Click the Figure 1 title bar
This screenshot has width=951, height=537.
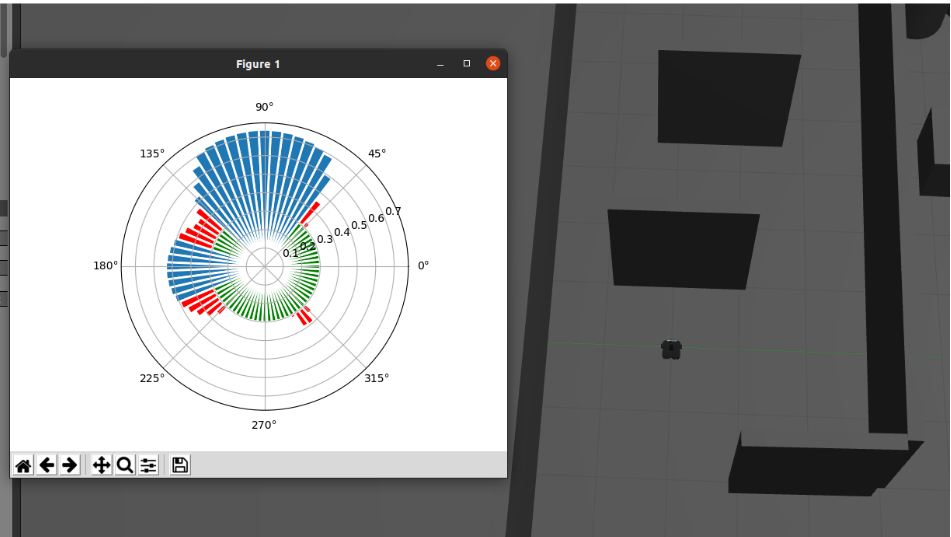[258, 64]
